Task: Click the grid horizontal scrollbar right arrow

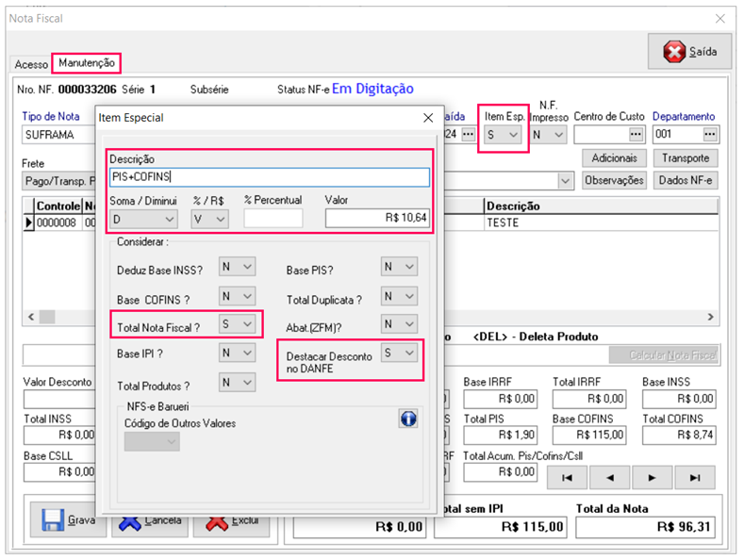Action: tap(711, 318)
